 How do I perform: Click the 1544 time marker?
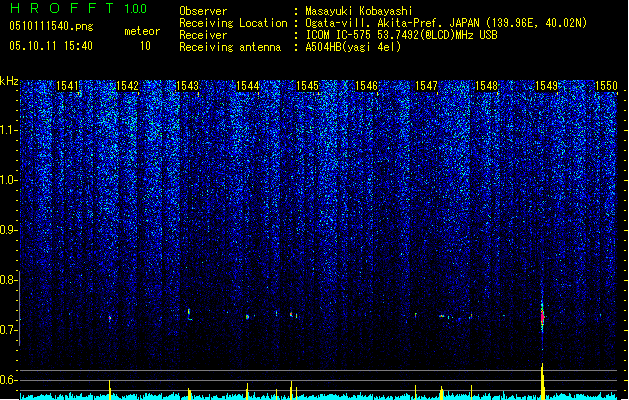(248, 86)
